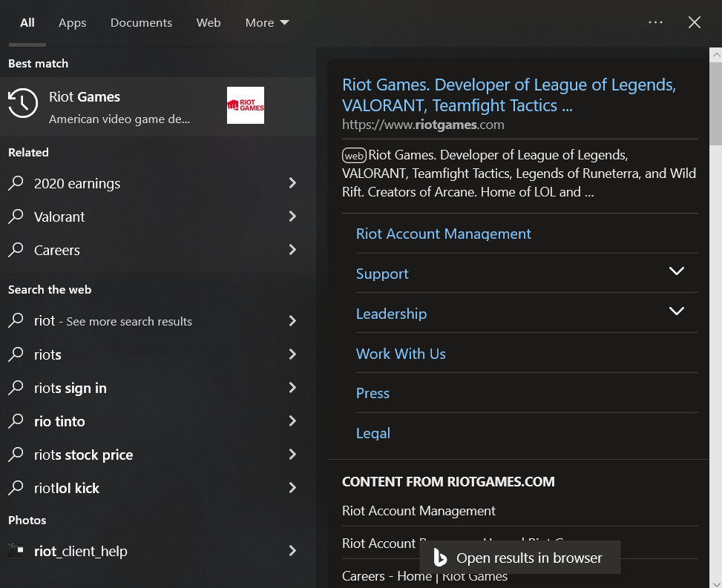The height and width of the screenshot is (588, 722).
Task: Expand the 2020 earnings arrow
Action: click(292, 183)
